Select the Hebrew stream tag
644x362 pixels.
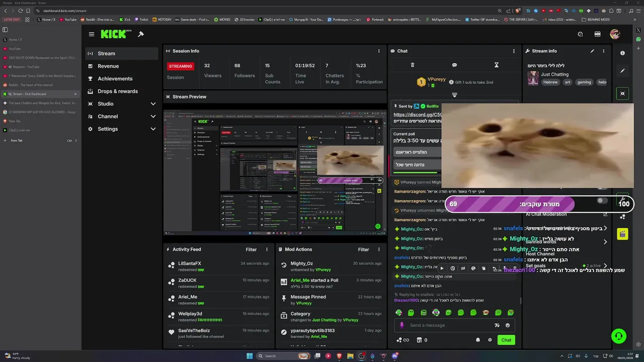click(550, 82)
